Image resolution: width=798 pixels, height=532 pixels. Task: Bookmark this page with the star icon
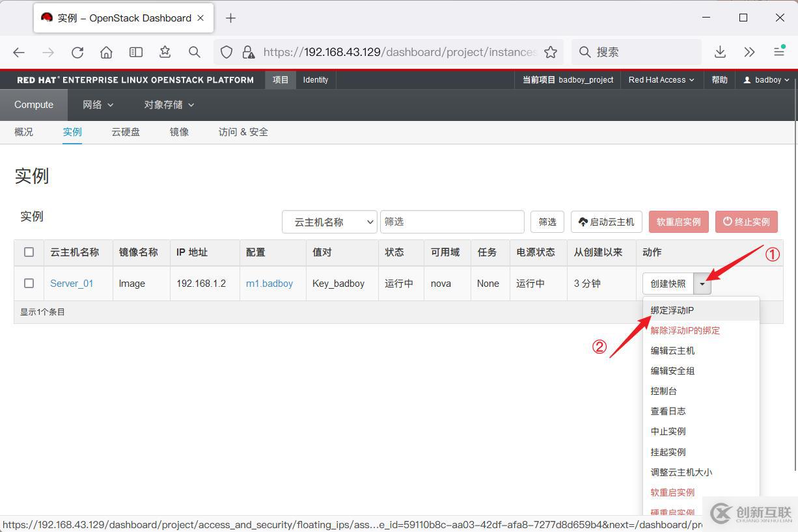pyautogui.click(x=551, y=52)
